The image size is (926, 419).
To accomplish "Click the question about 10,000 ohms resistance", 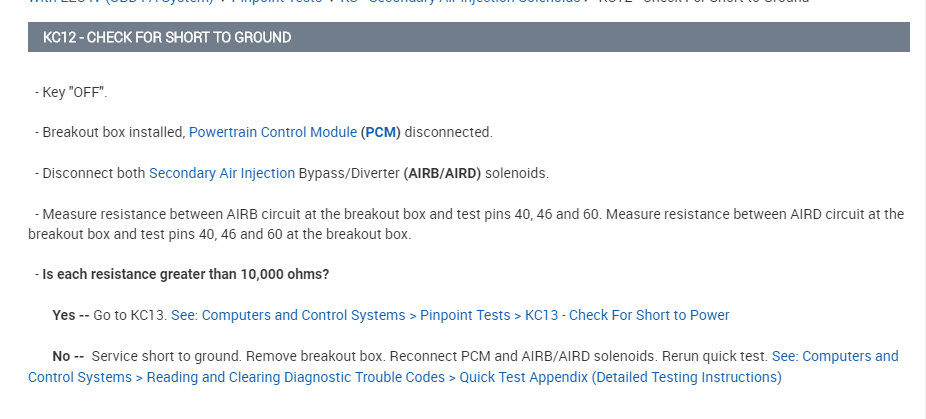I will (x=185, y=274).
